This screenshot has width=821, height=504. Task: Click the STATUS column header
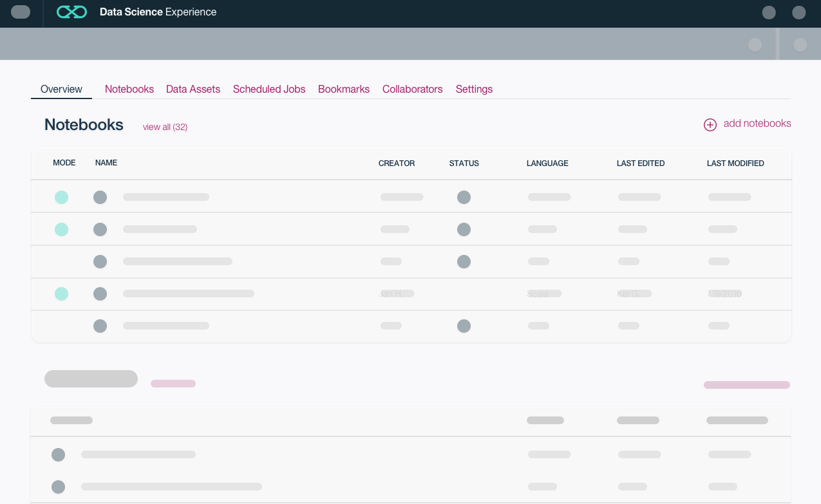464,163
